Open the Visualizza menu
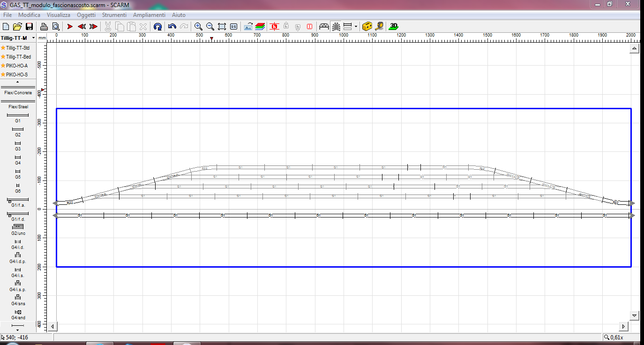This screenshot has width=644, height=345. (58, 15)
